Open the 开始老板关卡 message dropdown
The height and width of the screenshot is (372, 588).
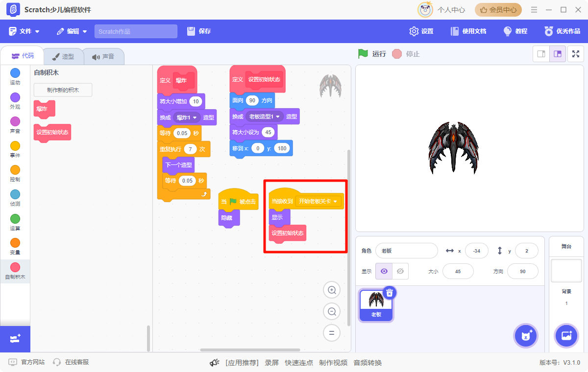(336, 201)
